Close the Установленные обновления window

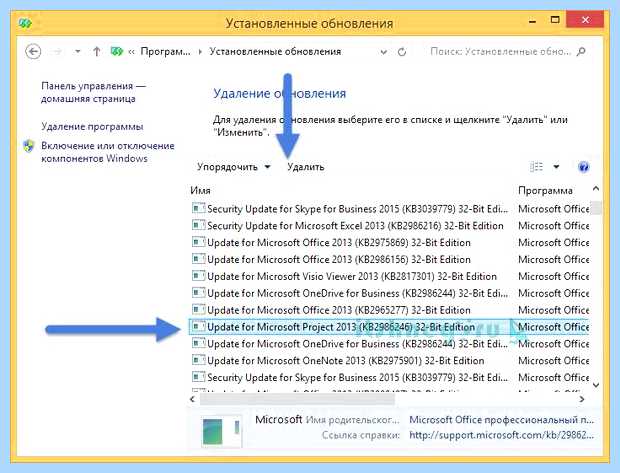585,20
